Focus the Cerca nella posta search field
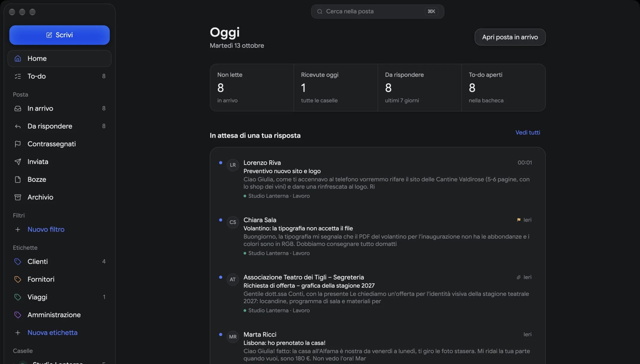This screenshot has width=640, height=364. pos(377,12)
